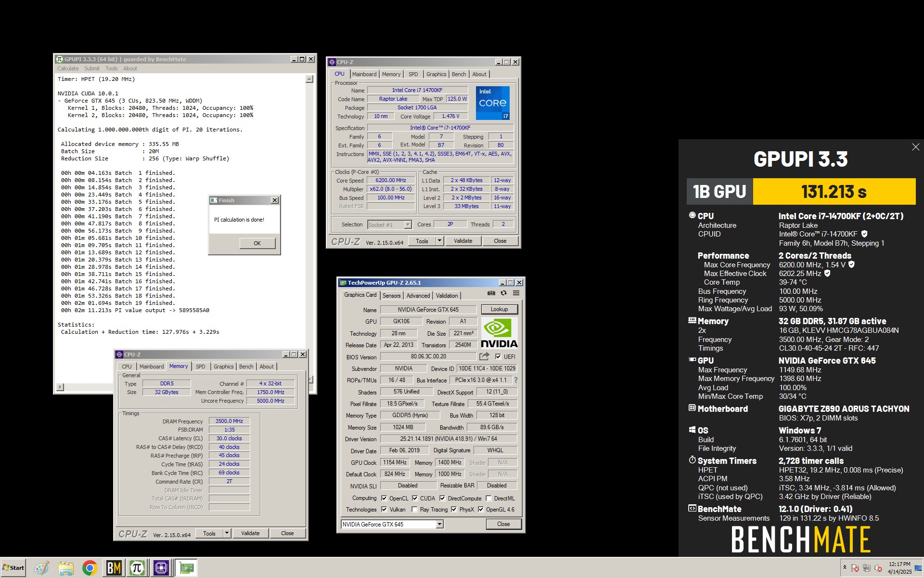The height and width of the screenshot is (578, 924).
Task: Launch Google Chrome from the taskbar
Action: click(90, 568)
